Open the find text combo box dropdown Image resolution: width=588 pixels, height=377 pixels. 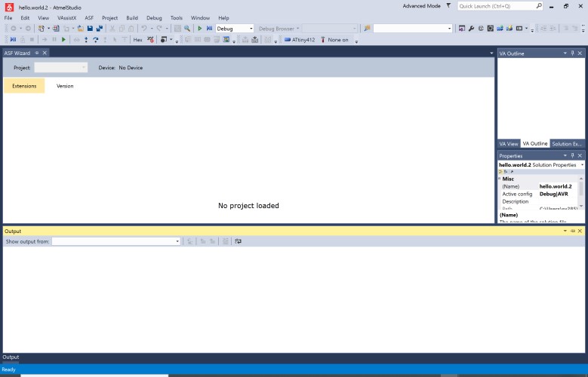click(449, 29)
